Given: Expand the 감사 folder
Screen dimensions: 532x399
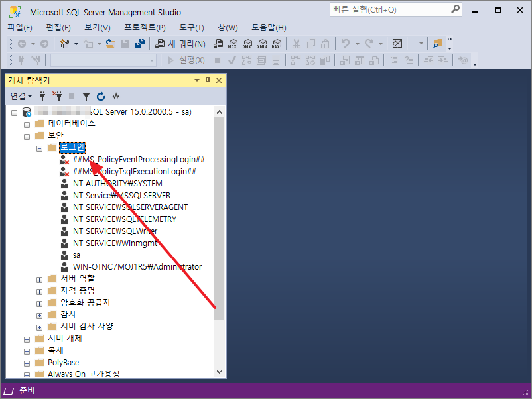Looking at the screenshot, I should 39,315.
